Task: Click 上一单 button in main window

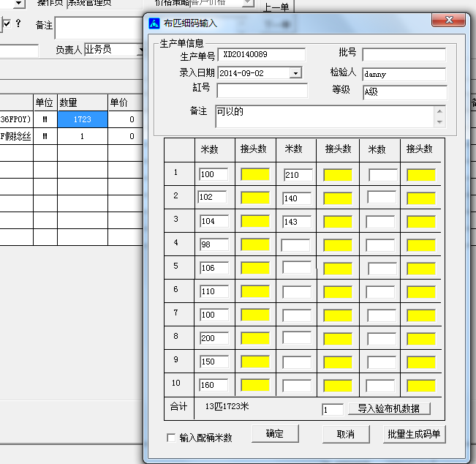Action: (x=276, y=7)
